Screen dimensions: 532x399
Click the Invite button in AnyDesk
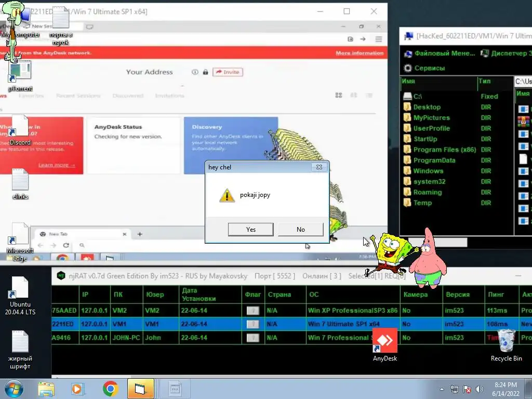(x=228, y=72)
